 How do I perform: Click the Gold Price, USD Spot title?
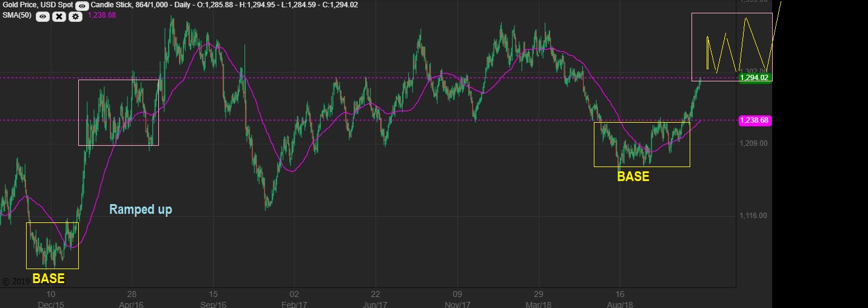[x=37, y=5]
